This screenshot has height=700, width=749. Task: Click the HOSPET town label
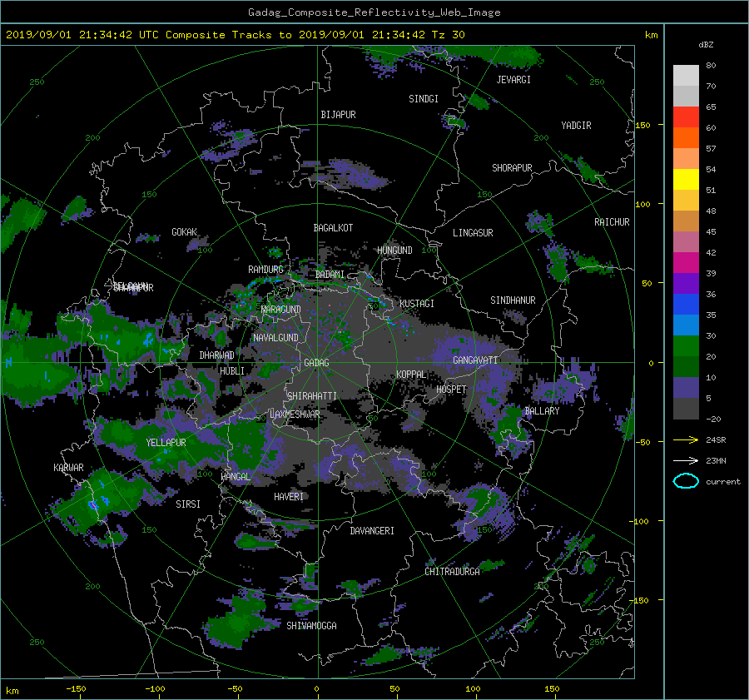[451, 390]
